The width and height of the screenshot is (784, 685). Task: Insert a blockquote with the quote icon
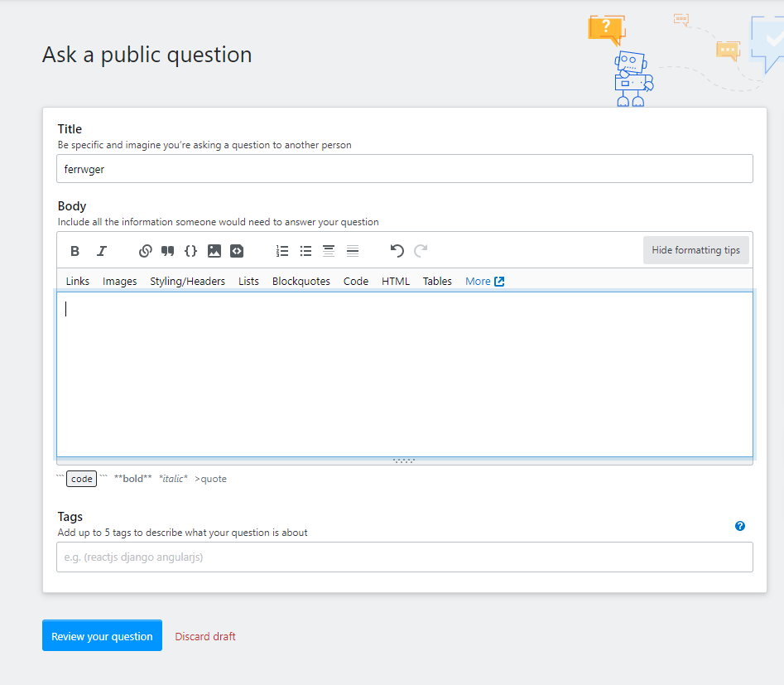pos(167,251)
